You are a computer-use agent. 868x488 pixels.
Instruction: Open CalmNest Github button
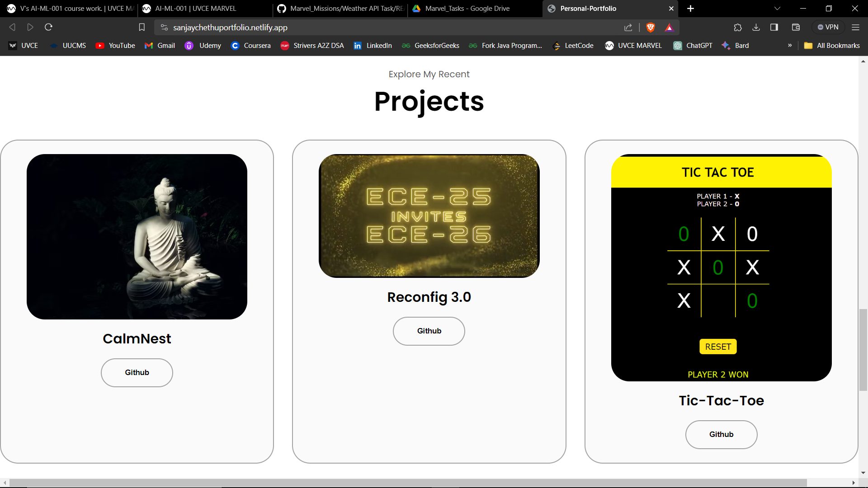pos(137,373)
